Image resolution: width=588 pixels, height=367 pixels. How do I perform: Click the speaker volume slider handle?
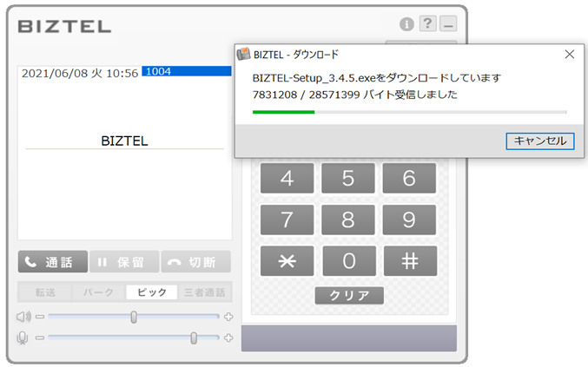[134, 317]
